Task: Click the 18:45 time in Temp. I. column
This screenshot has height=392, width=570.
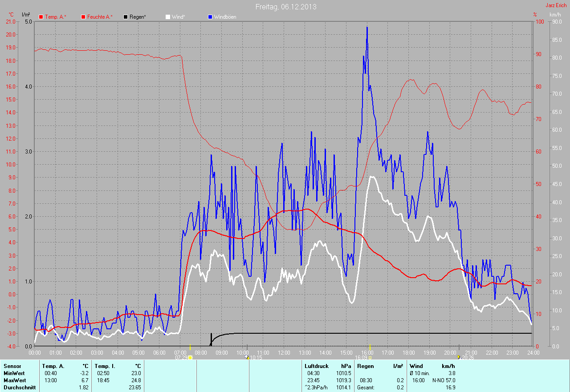Action: click(104, 380)
